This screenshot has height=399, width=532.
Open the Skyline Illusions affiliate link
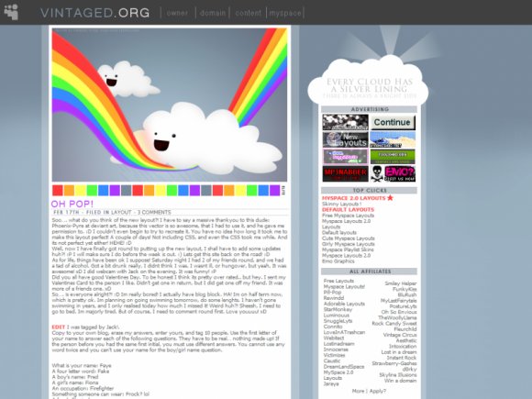[398, 375]
